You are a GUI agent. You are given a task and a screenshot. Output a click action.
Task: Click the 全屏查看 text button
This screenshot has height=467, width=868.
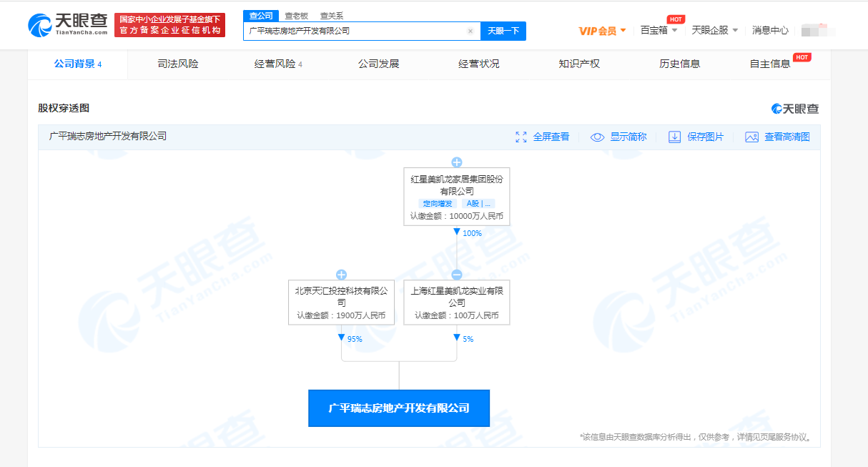point(551,137)
